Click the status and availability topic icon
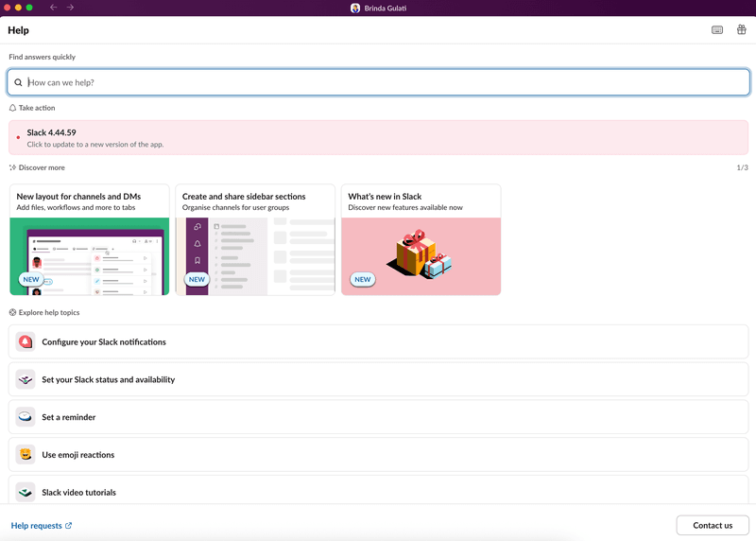Viewport: 756px width, 541px height. pyautogui.click(x=26, y=379)
